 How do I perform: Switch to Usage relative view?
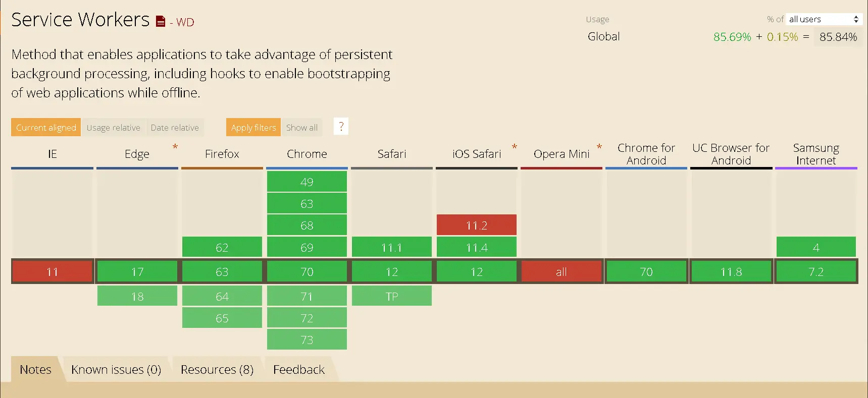[x=113, y=128]
